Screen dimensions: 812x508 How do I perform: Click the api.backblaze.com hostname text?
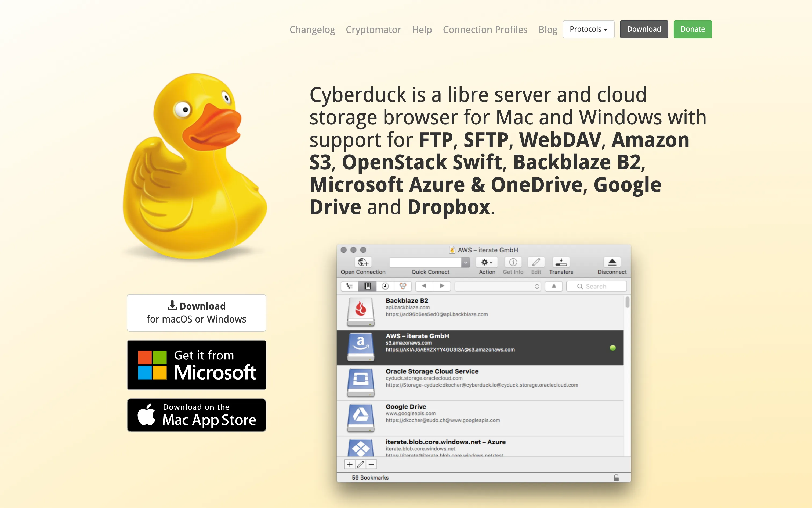(x=407, y=307)
